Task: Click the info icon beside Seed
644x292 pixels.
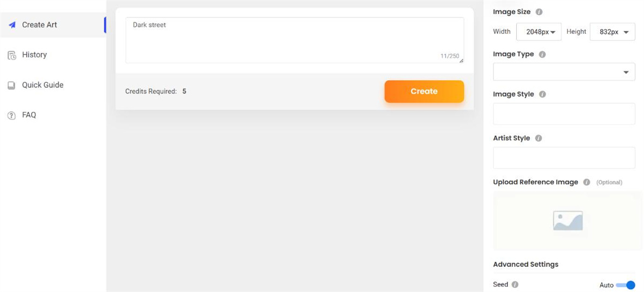Action: click(x=515, y=284)
